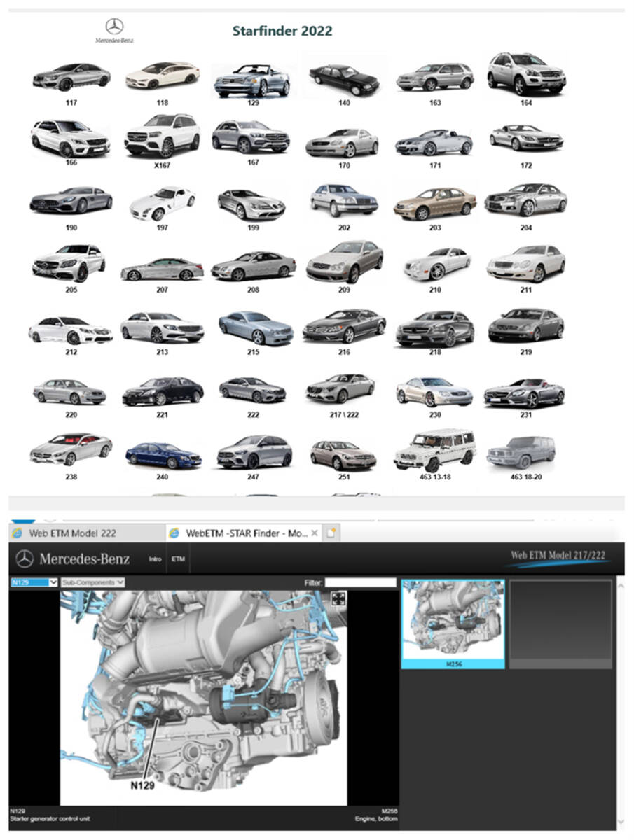Select the X167 SUV image
634x840 pixels.
click(163, 135)
